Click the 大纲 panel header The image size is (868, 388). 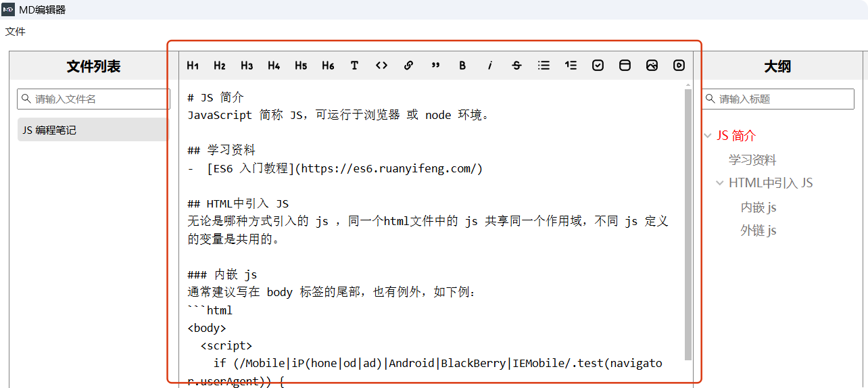[x=777, y=66]
